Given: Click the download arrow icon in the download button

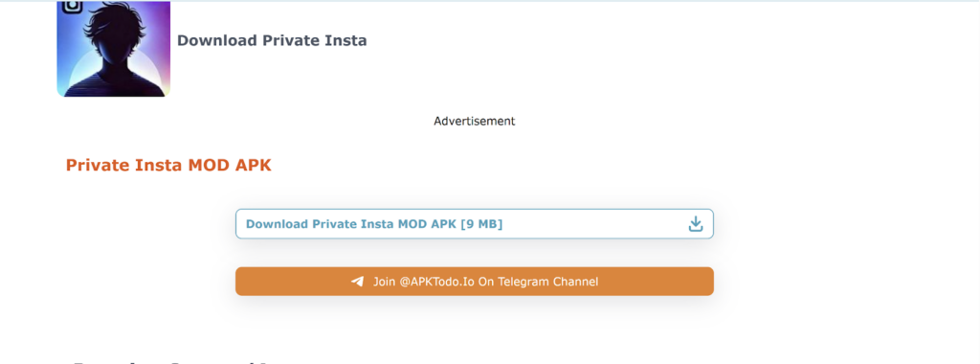Looking at the screenshot, I should point(696,224).
